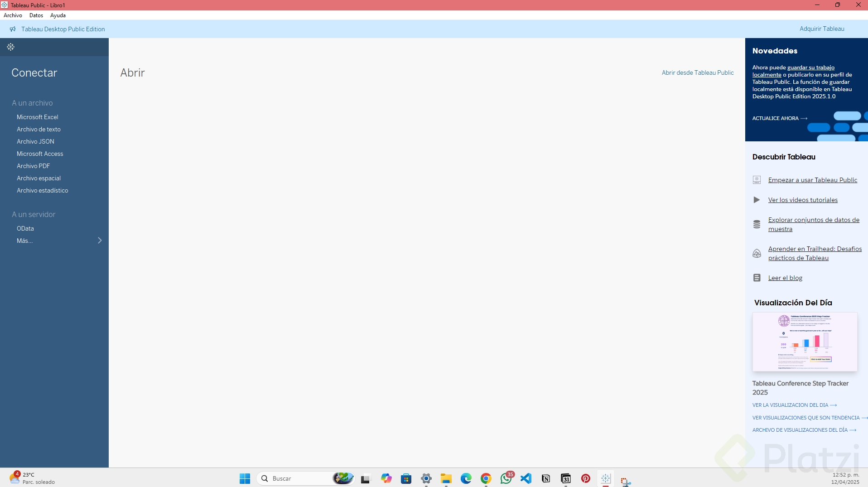This screenshot has width=868, height=487.
Task: Open Settings gear in the taskbar
Action: [x=426, y=478]
